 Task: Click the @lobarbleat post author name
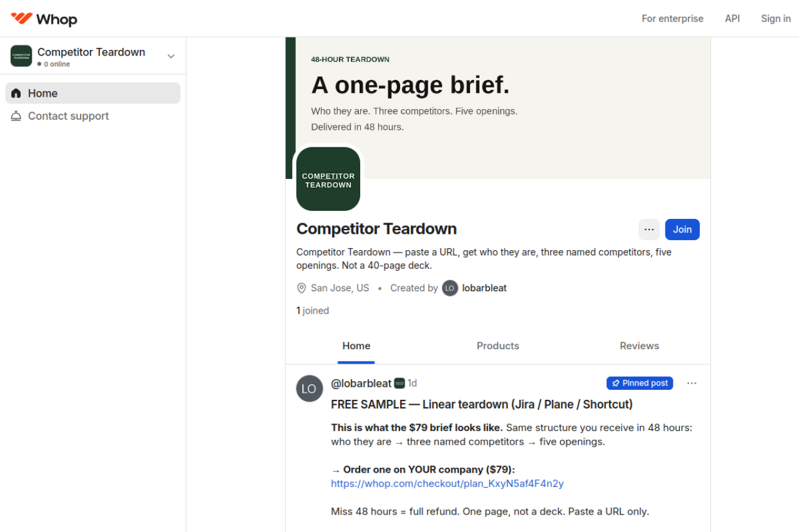pos(361,383)
